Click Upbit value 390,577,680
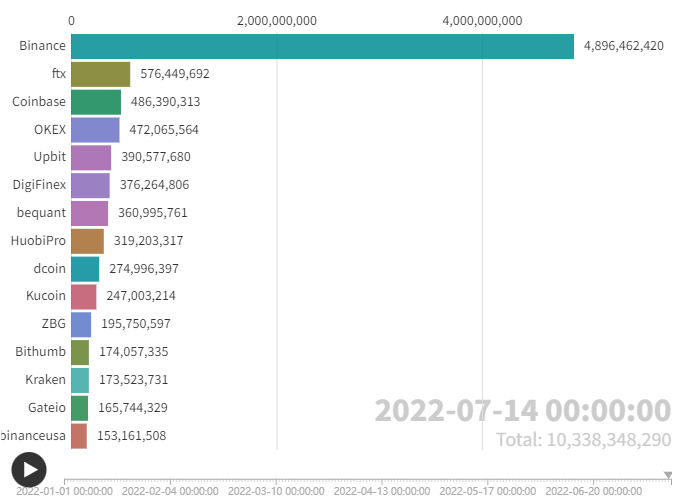683x501 pixels. 156,157
